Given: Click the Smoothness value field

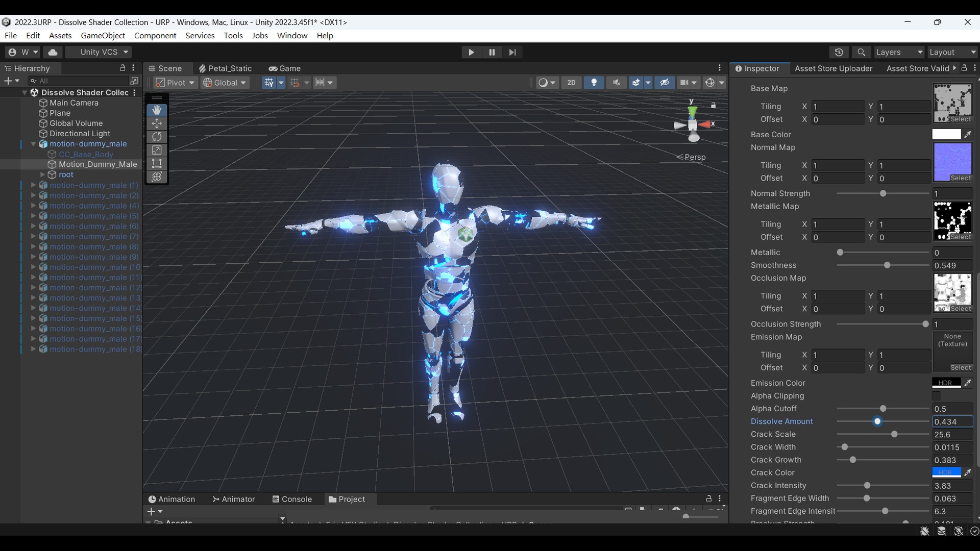Looking at the screenshot, I should click(x=952, y=265).
